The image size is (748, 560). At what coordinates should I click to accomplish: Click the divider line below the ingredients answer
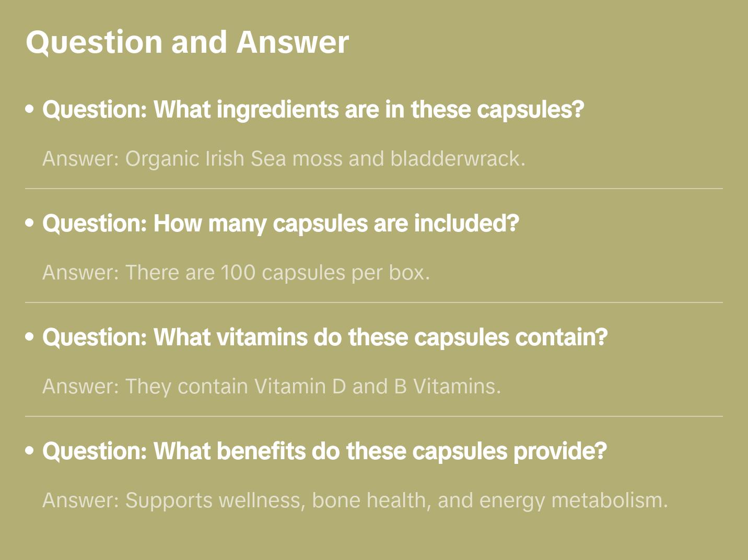(374, 189)
